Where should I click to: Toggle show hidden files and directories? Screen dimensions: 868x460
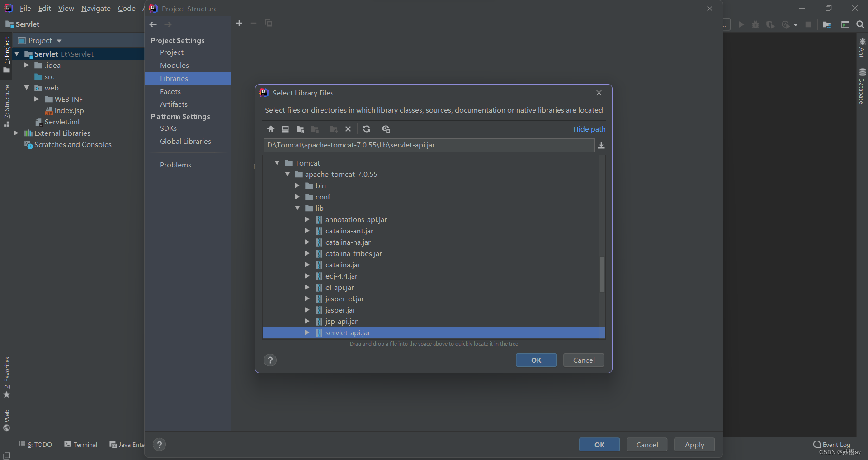[x=386, y=129]
